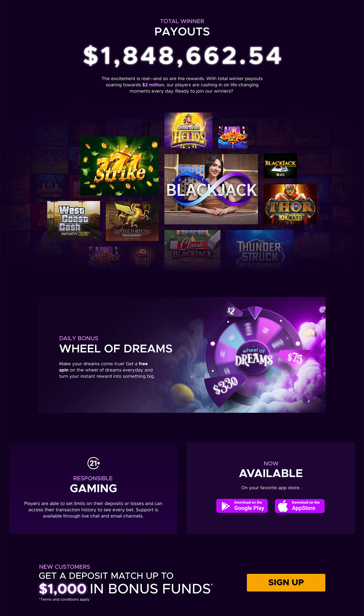Click the Wheel of Dreams center logo
The image size is (364, 616).
click(x=254, y=357)
